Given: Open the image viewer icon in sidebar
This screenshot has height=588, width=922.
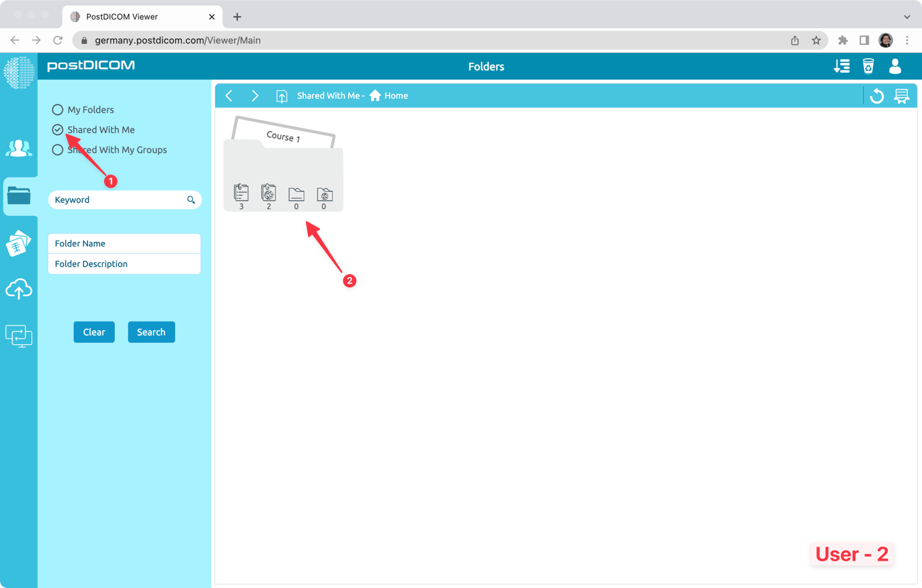Looking at the screenshot, I should 19,243.
